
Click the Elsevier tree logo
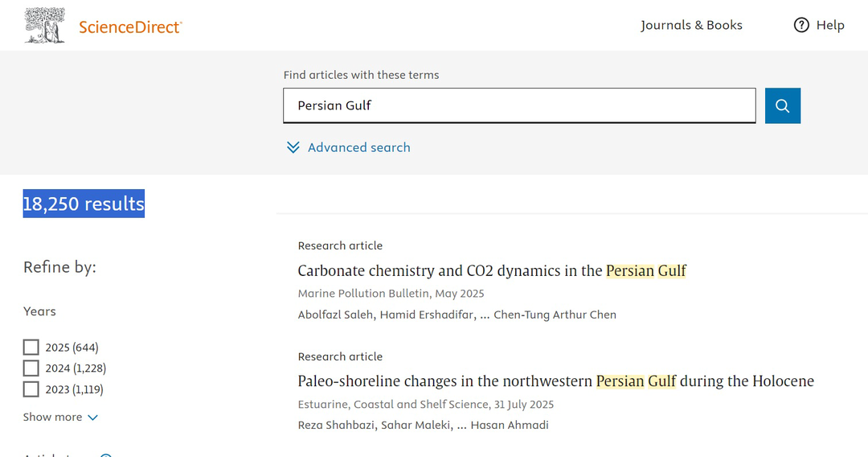pyautogui.click(x=45, y=25)
